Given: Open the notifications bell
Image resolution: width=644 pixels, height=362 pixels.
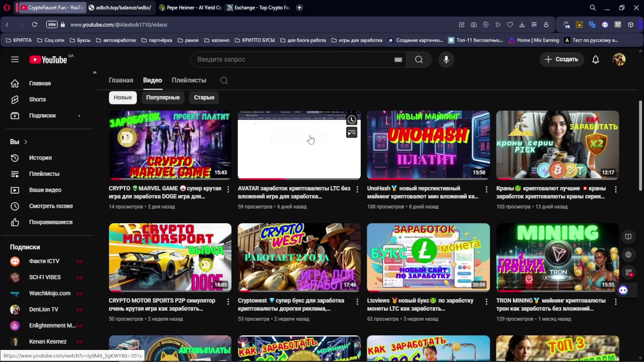Looking at the screenshot, I should coord(595,59).
